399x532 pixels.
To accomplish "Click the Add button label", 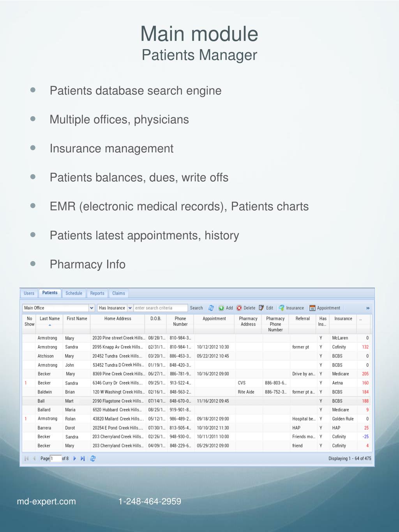I will (229, 308).
